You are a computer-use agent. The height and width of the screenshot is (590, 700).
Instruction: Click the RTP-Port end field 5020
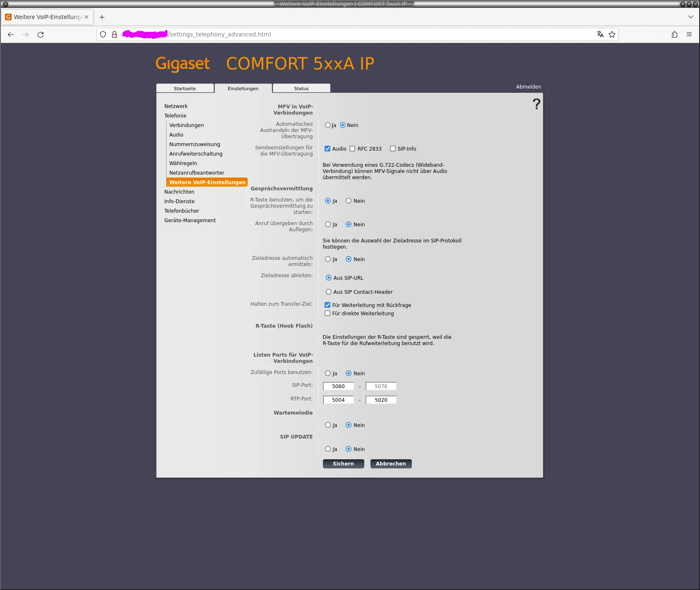[381, 400]
